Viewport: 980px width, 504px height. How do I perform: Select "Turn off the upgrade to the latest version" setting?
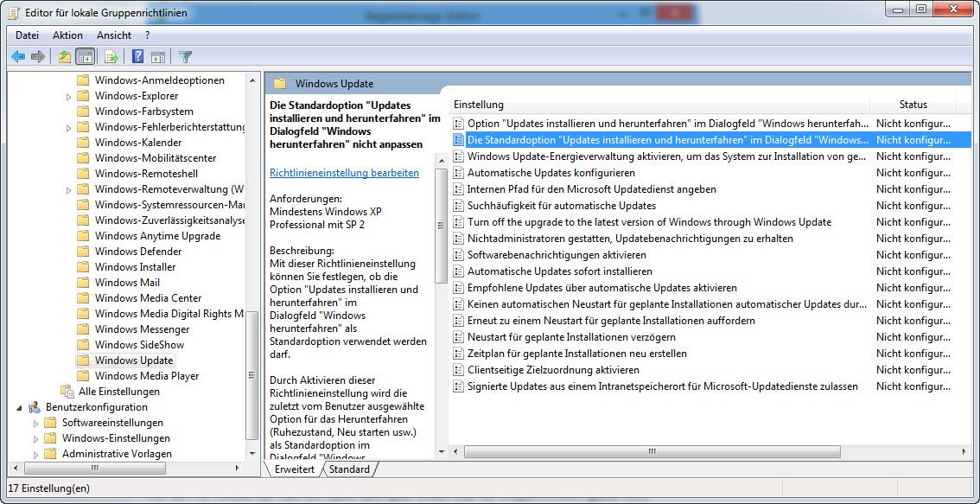pyautogui.click(x=649, y=222)
